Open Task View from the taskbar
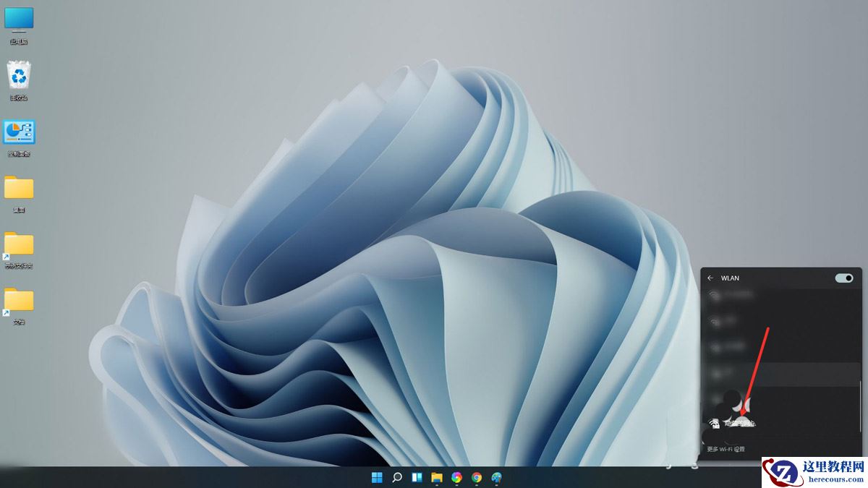Image resolution: width=868 pixels, height=488 pixels. 417,476
